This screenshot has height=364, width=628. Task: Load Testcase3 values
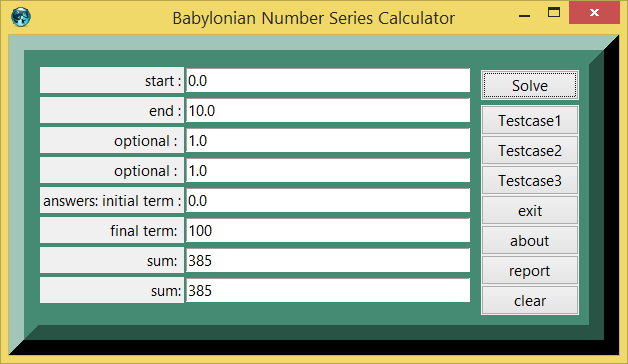tap(529, 181)
